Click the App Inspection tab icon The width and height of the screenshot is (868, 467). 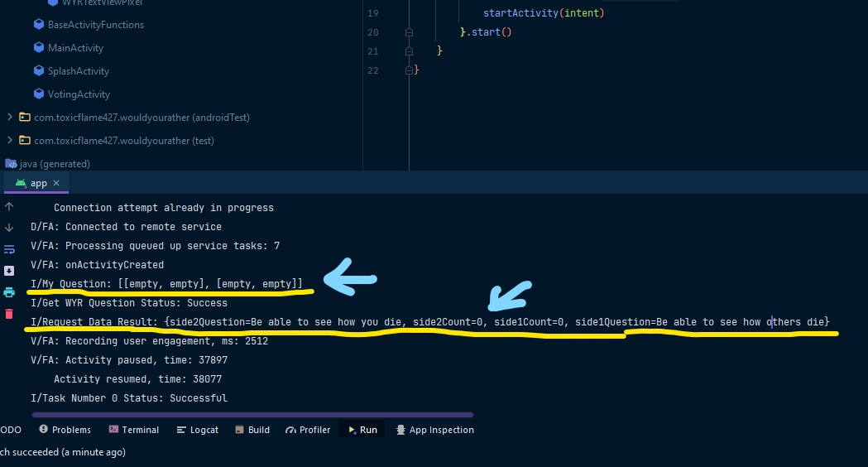tap(400, 430)
